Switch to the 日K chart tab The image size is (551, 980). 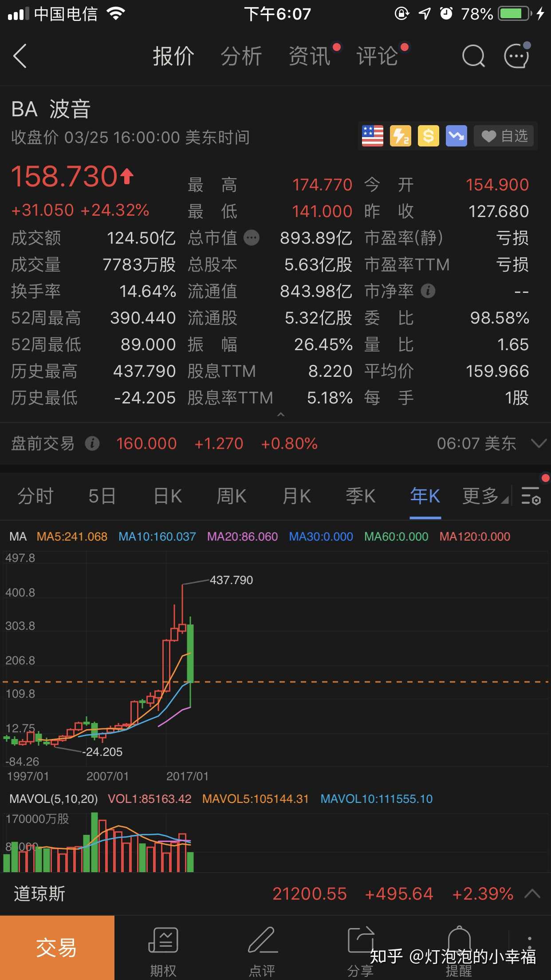tap(168, 496)
